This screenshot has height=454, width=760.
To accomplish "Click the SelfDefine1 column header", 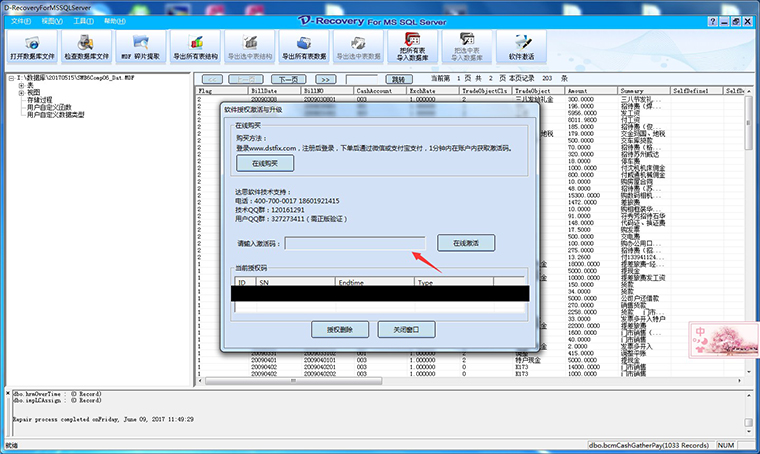I will point(697,91).
